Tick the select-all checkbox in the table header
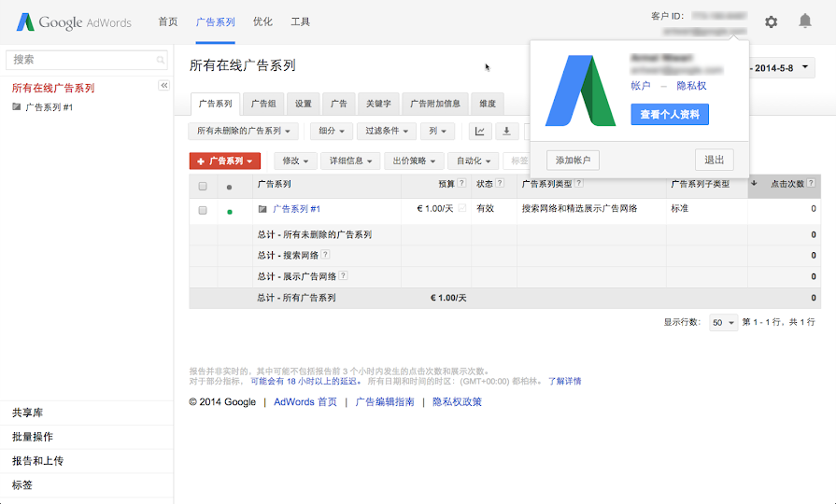Image resolution: width=836 pixels, height=504 pixels. pyautogui.click(x=203, y=187)
